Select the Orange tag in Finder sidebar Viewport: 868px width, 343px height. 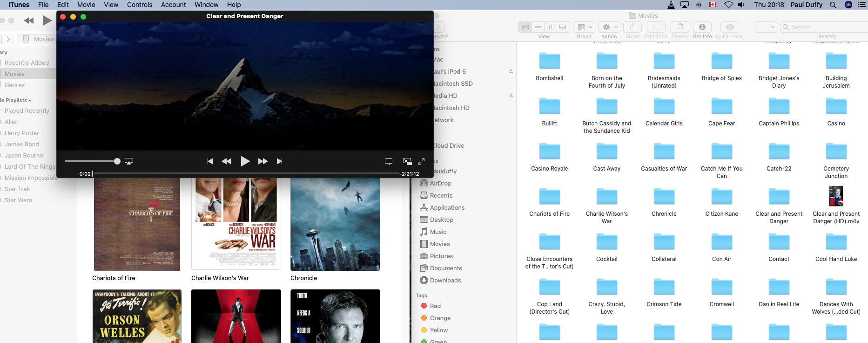(436, 318)
